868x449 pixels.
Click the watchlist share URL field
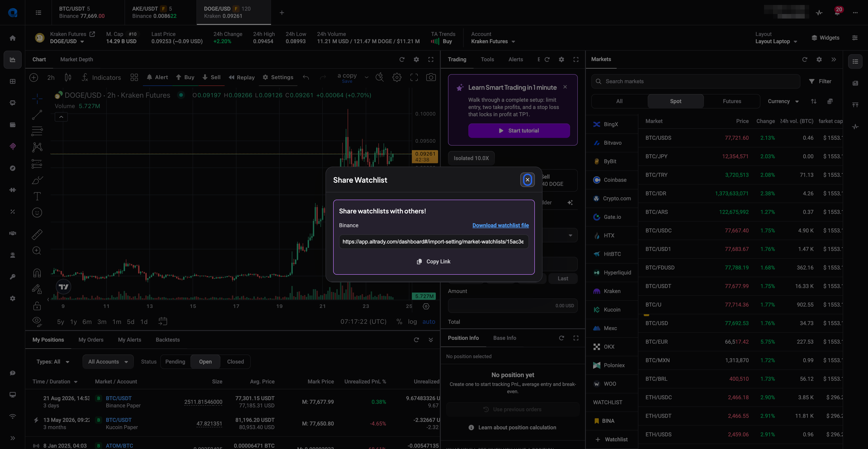(434, 242)
